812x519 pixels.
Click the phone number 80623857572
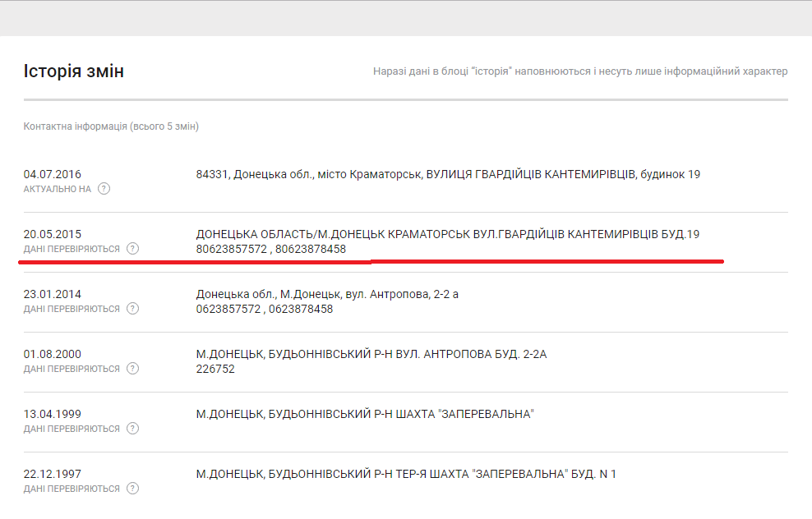(232, 249)
